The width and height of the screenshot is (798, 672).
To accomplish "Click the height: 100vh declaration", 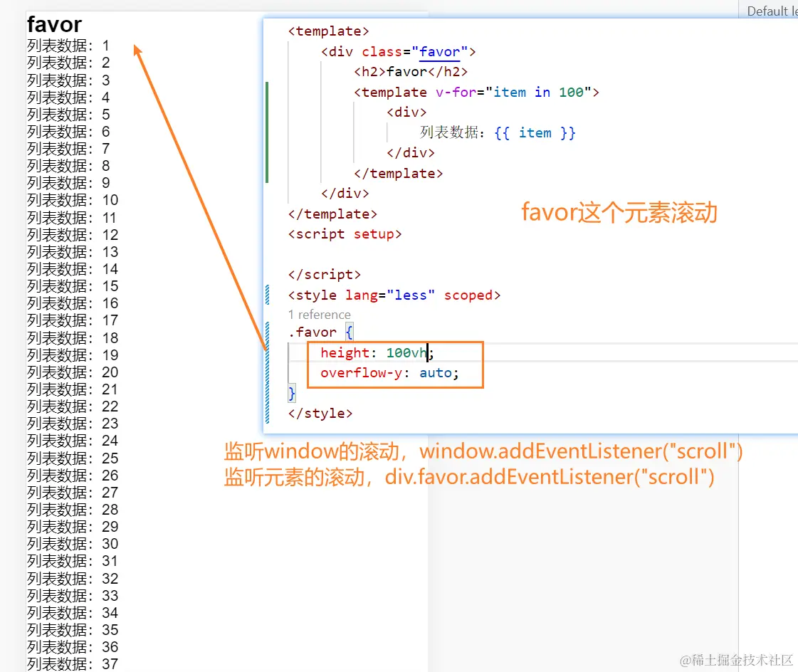I will (x=377, y=353).
